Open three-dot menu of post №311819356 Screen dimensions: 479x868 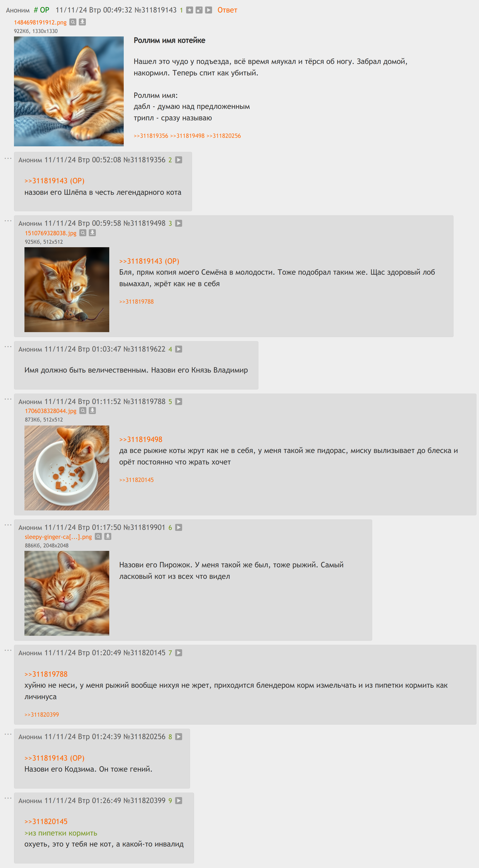8,158
